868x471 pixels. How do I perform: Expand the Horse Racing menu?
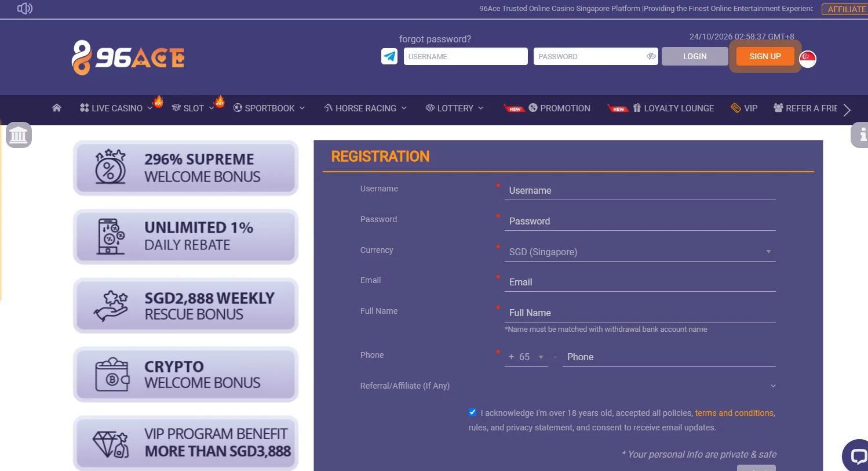tap(365, 108)
